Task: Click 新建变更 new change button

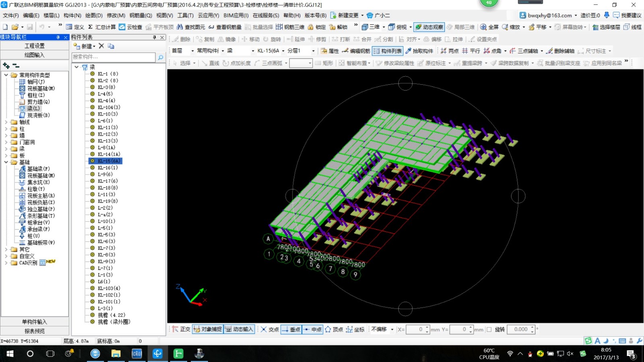Action: 345,15
